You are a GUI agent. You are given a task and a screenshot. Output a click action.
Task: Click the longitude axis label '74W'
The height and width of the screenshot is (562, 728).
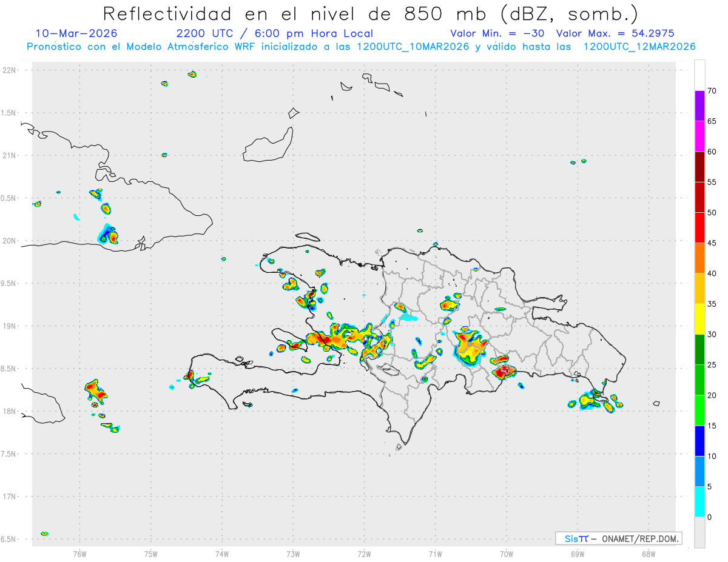[x=222, y=554]
